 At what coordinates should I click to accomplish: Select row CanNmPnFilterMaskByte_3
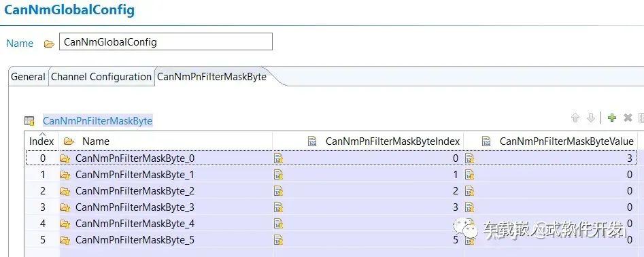click(x=331, y=207)
